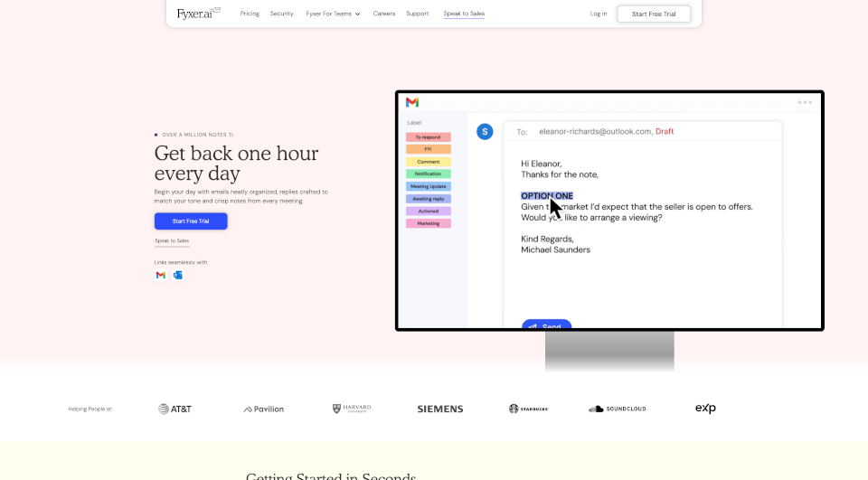Click the Helping People at text

point(90,409)
